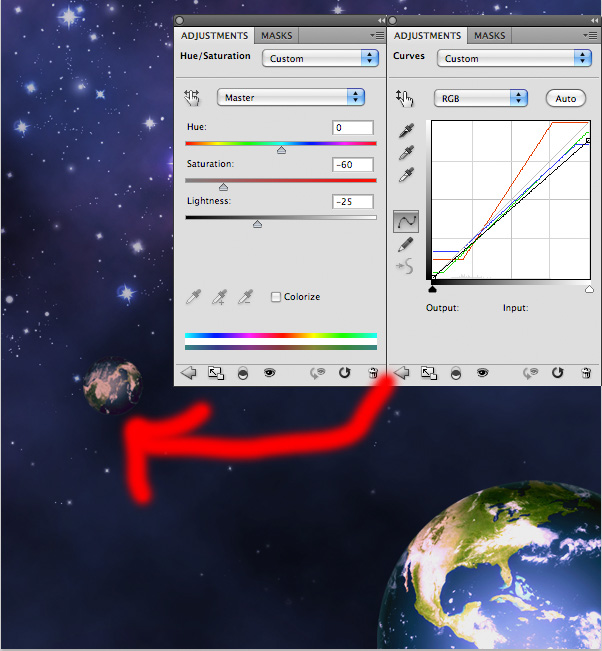Click the Hue value field
Image resolution: width=602 pixels, height=651 pixels.
(x=352, y=127)
